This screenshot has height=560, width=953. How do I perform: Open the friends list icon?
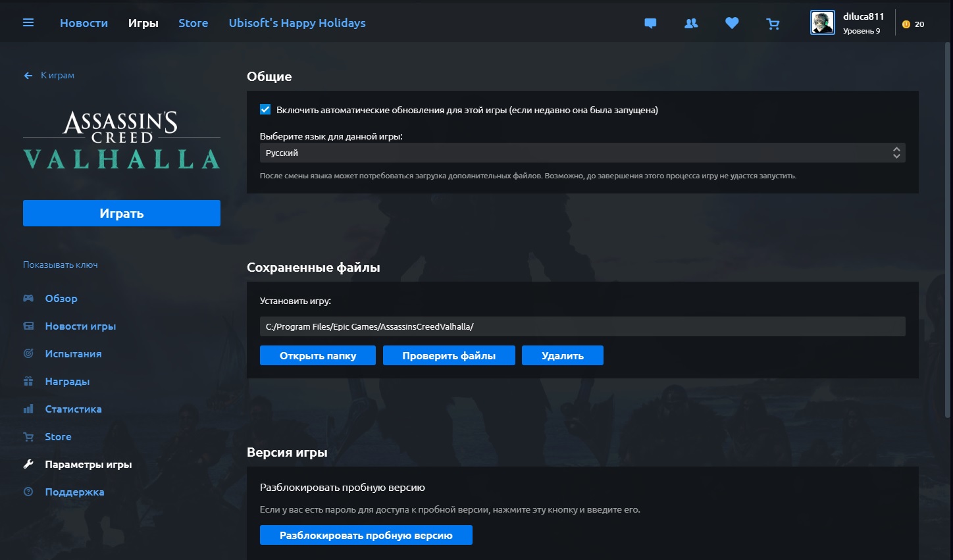click(x=691, y=23)
